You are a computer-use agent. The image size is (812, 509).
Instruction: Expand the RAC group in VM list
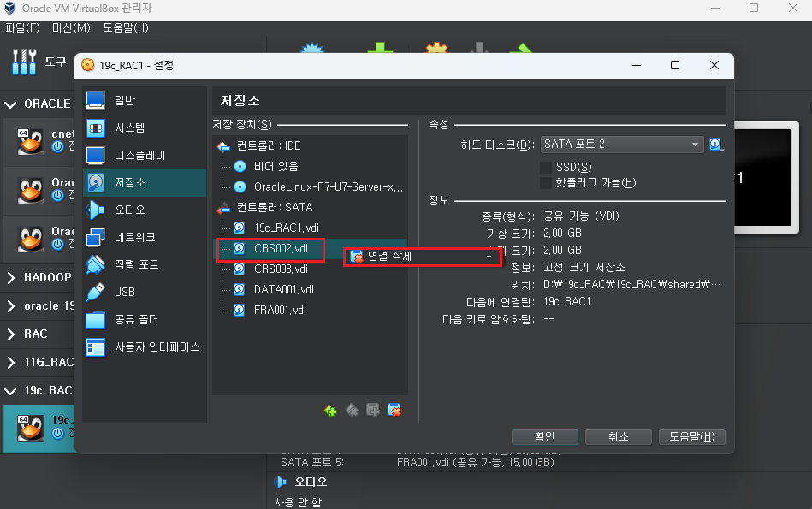coord(10,334)
